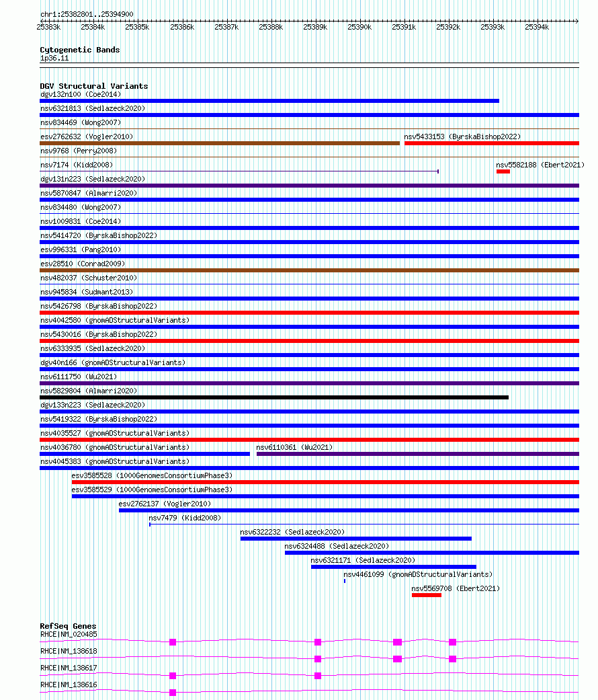Select dgv40n166 (gnomADStructuralVariants) label
Viewport: 598px width, 700px height.
tap(113, 363)
